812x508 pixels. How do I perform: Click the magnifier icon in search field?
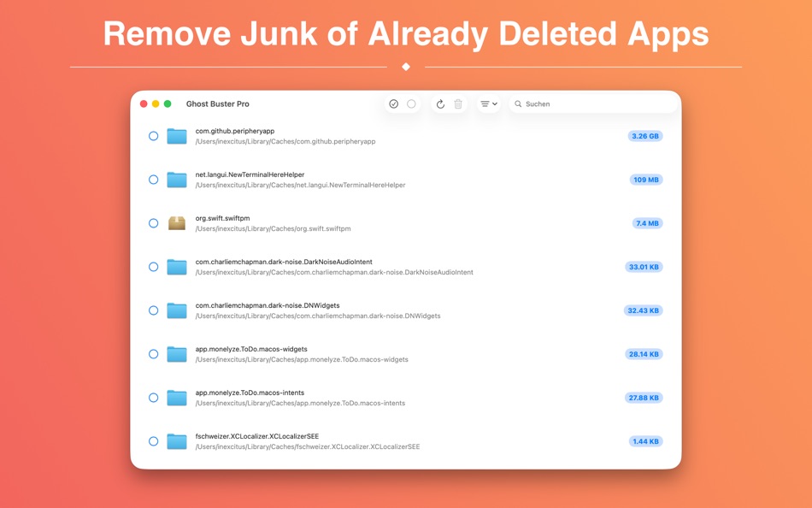click(x=518, y=104)
